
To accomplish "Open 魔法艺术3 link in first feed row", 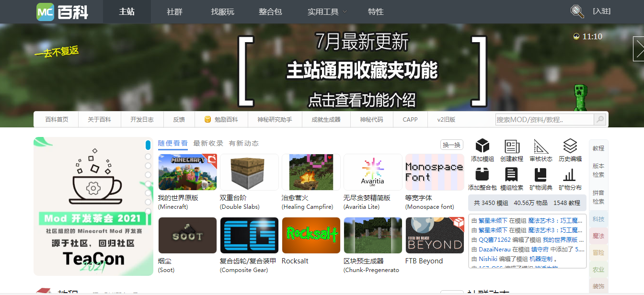I will point(556,221).
